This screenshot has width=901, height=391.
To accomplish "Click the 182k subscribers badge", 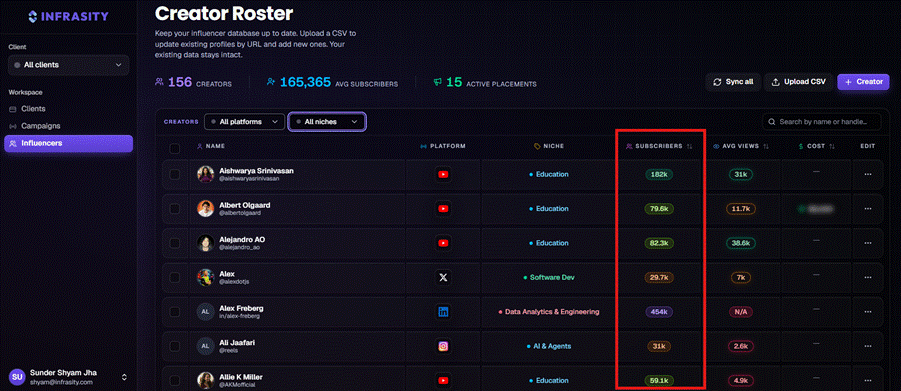I will point(659,174).
